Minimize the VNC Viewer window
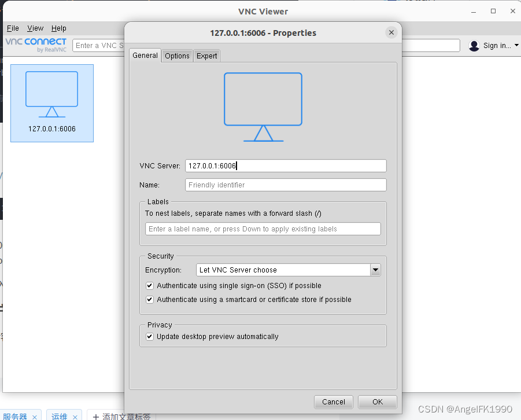Image resolution: width=521 pixels, height=420 pixels. 474,12
